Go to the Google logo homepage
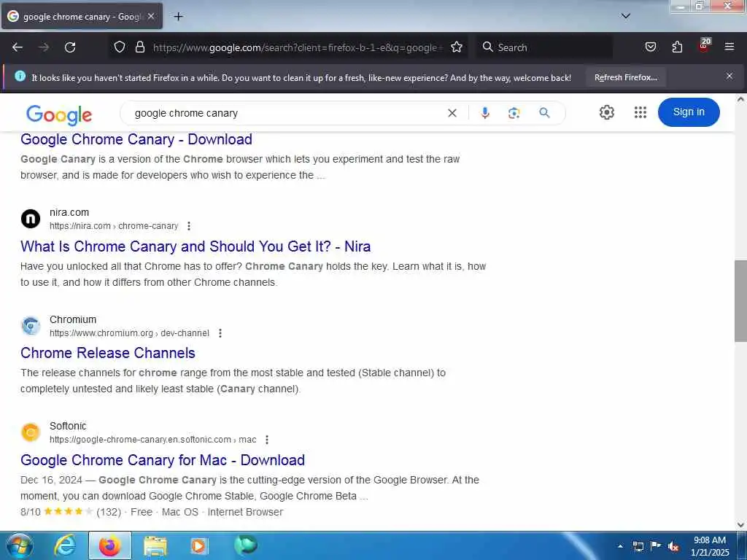 59,114
